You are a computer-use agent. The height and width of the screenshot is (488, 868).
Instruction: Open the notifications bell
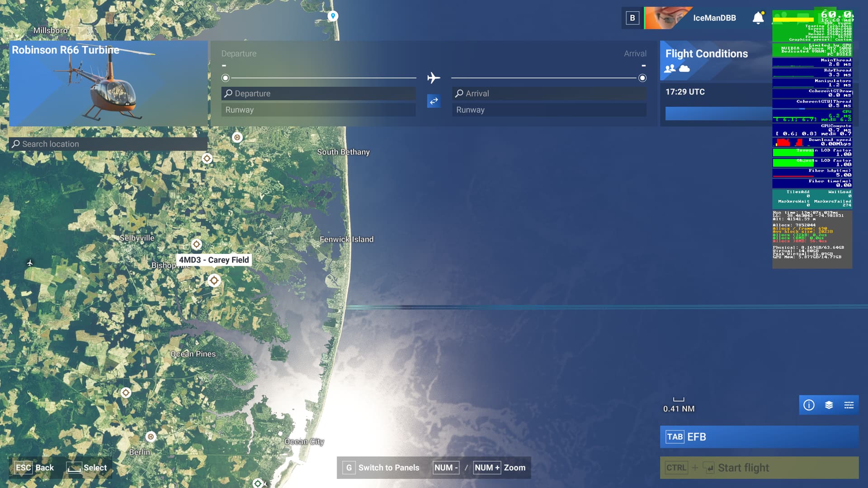[x=758, y=18]
